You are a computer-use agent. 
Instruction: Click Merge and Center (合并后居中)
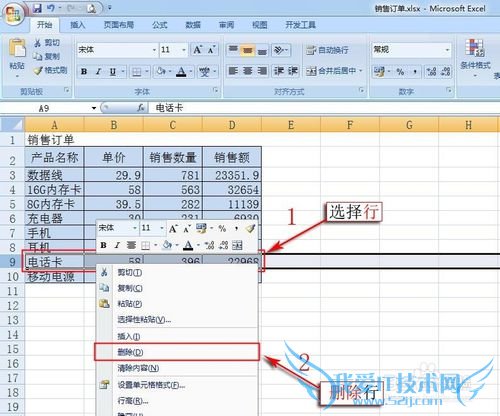[331, 71]
